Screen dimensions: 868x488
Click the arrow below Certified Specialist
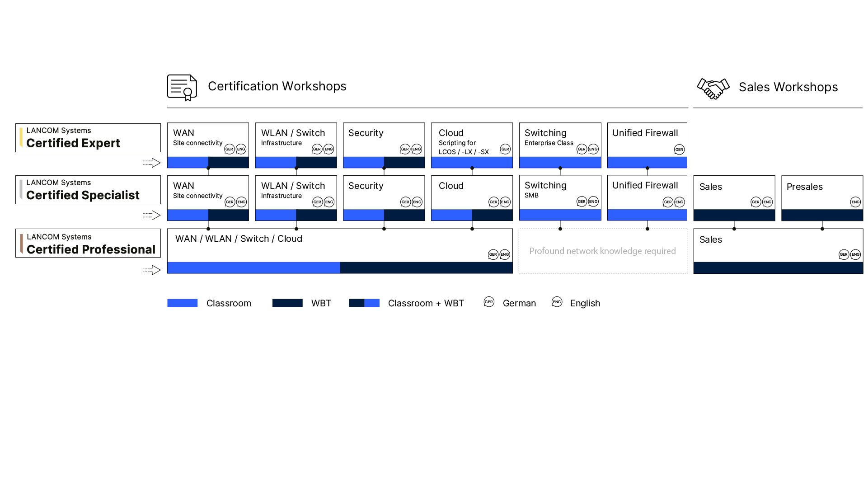coord(152,215)
